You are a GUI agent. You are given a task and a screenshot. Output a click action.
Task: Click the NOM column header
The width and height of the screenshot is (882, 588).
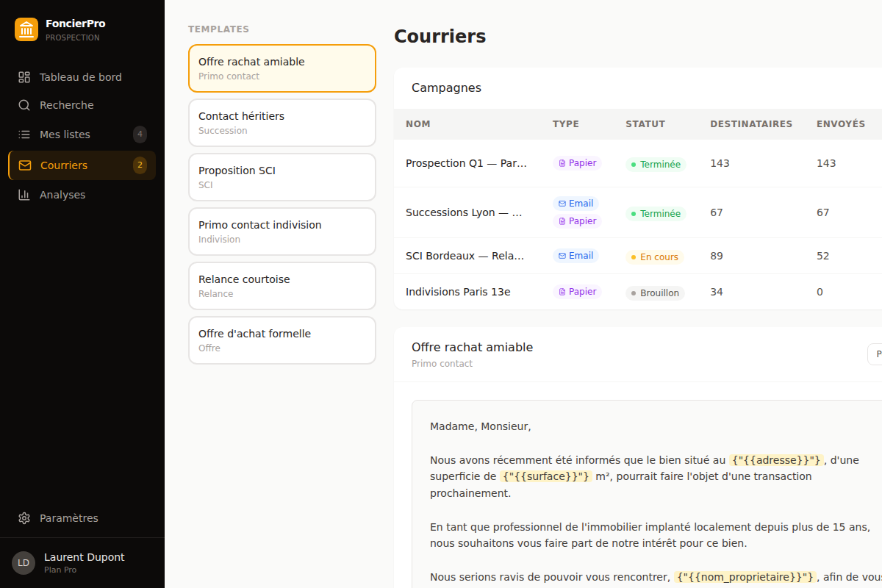point(418,124)
